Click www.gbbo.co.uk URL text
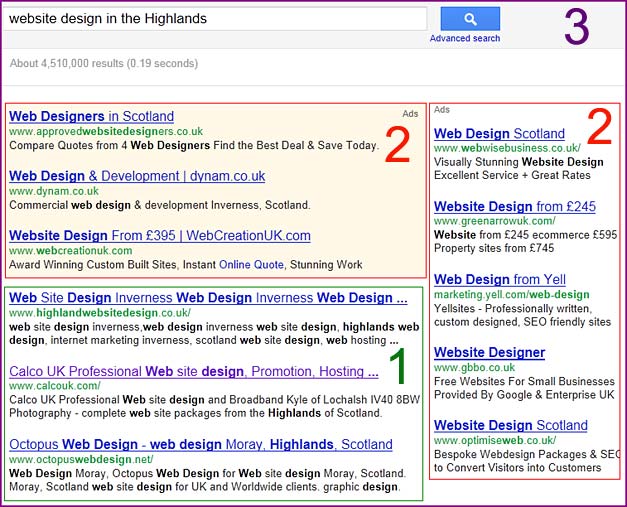Viewport: 627px width, 507px height. pyautogui.click(x=475, y=367)
